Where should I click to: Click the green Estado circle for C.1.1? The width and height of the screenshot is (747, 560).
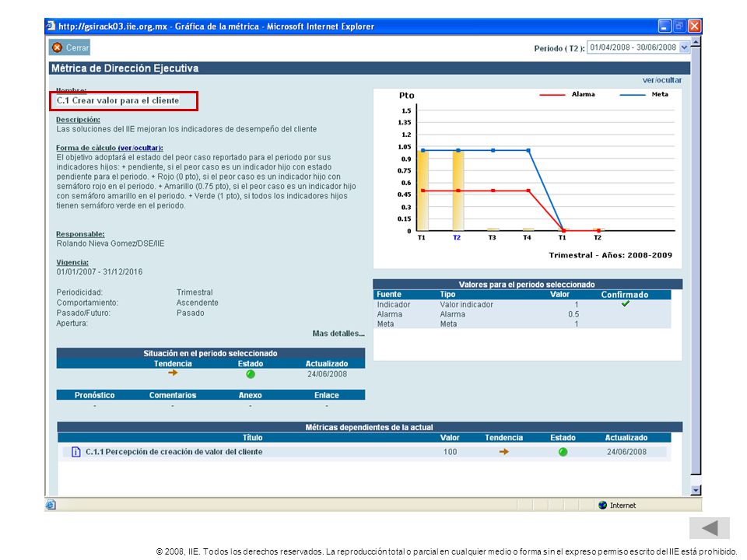563,452
